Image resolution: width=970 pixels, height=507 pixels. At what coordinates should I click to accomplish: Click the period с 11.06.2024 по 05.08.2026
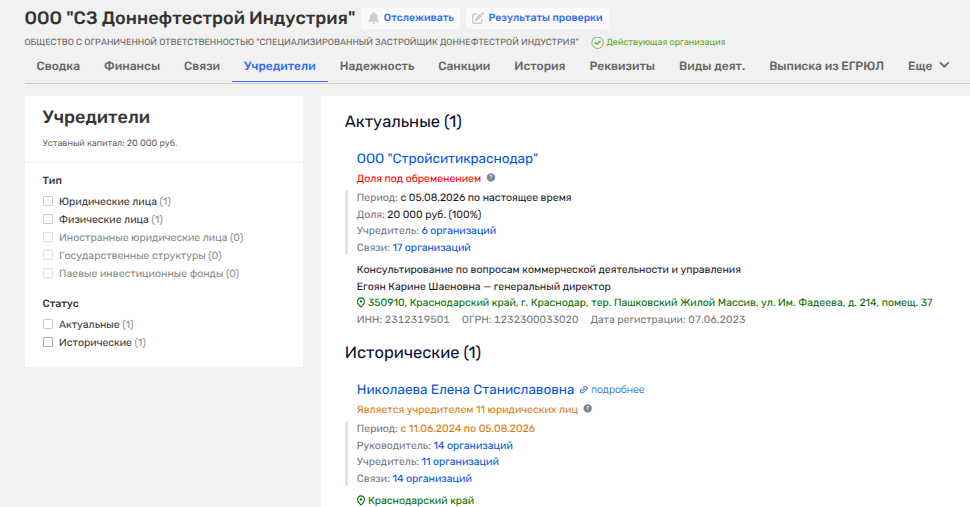tap(467, 428)
